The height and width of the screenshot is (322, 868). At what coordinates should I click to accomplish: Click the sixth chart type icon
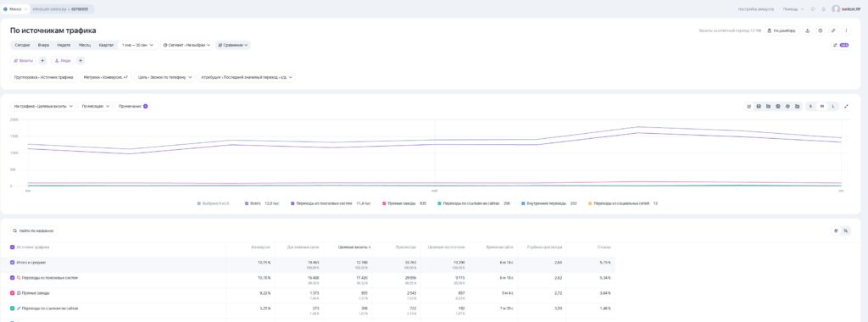797,106
